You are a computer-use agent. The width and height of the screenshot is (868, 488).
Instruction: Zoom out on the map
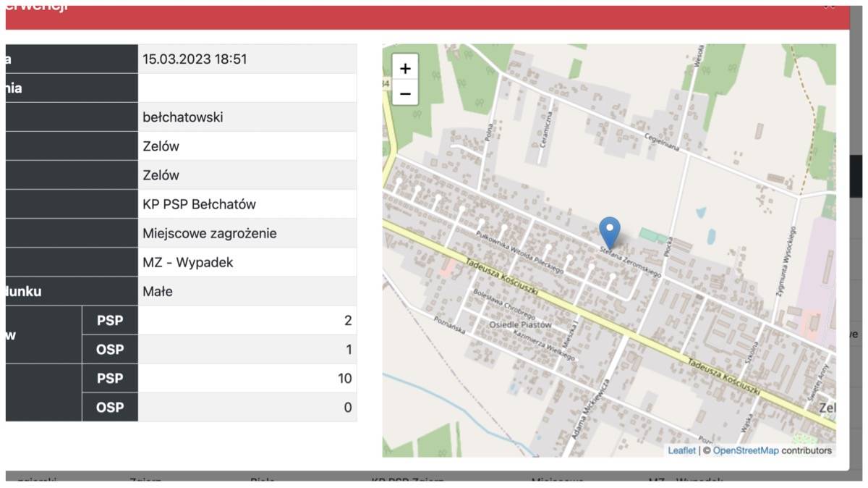405,93
